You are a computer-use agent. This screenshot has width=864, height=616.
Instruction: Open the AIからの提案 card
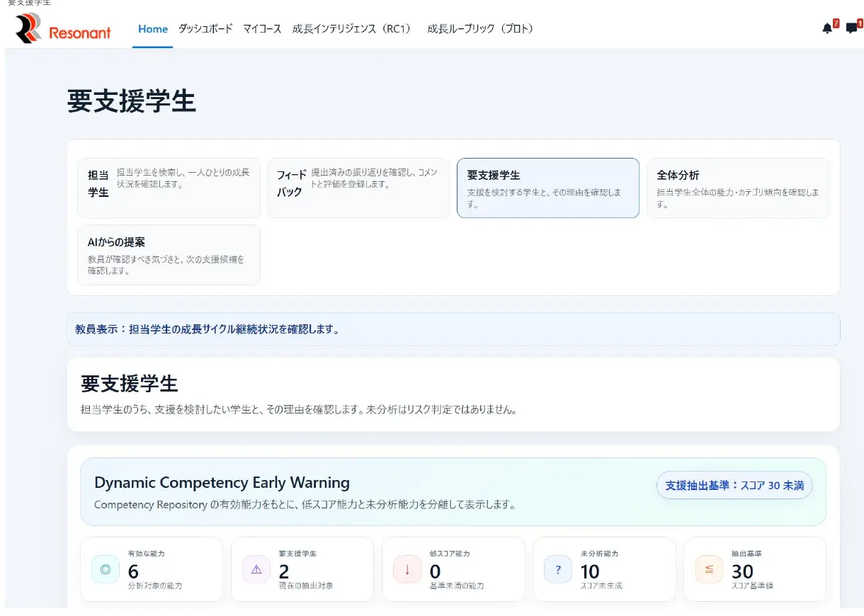pos(169,255)
